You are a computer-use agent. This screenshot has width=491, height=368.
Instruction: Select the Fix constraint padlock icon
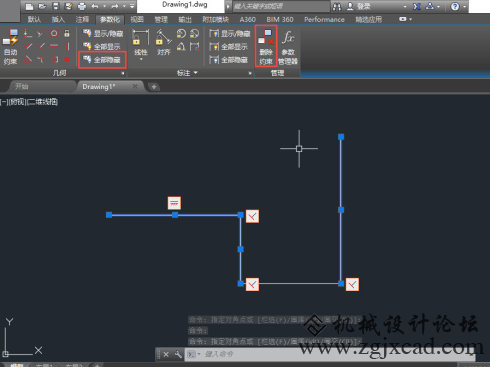(x=67, y=33)
